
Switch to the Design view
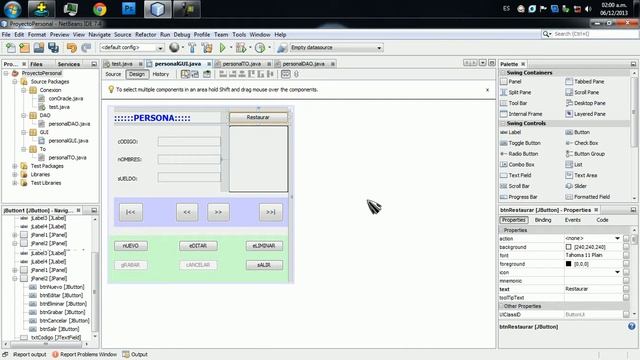(137, 74)
